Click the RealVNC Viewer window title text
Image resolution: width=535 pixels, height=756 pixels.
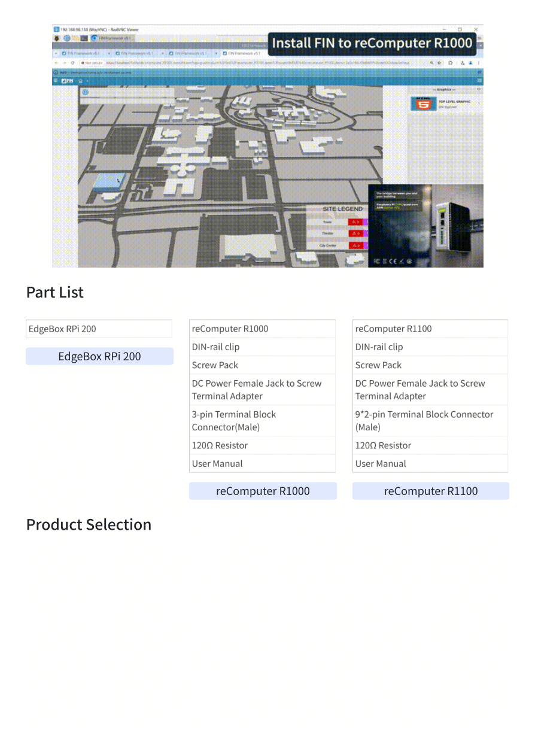(99, 29)
